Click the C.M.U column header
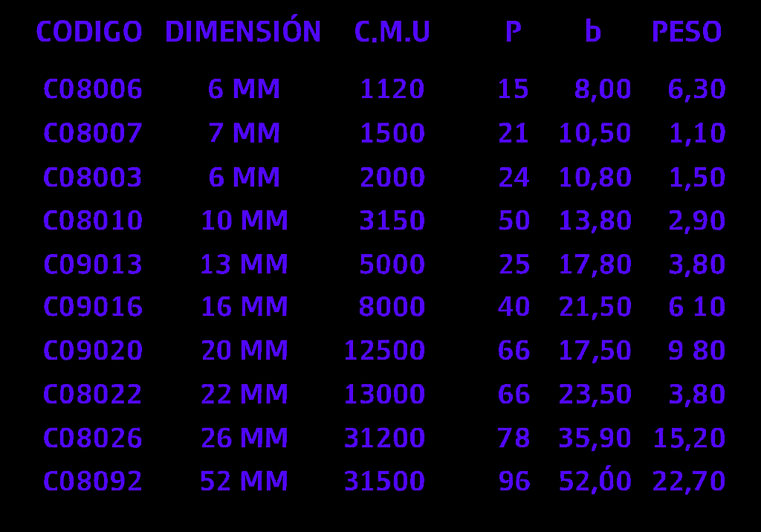761x532 pixels. click(392, 31)
